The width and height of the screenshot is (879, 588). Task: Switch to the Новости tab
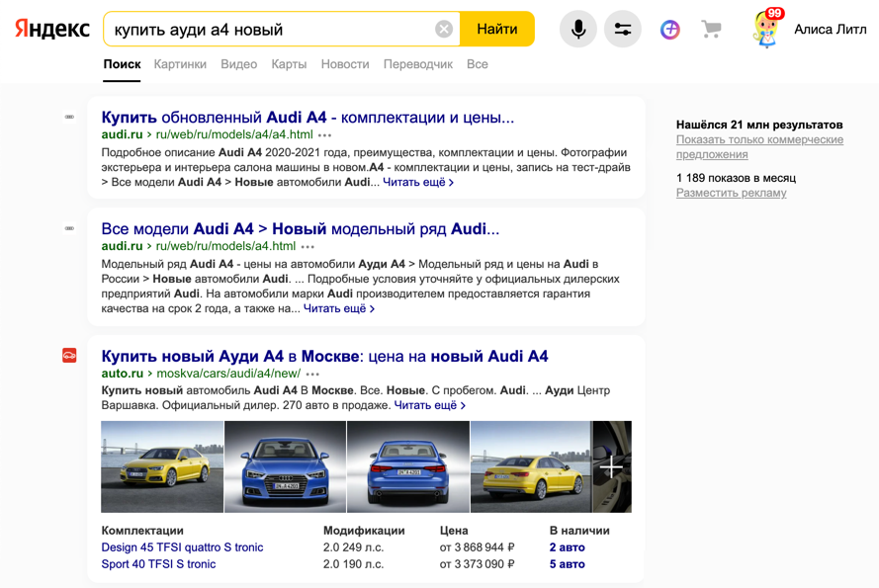point(344,64)
